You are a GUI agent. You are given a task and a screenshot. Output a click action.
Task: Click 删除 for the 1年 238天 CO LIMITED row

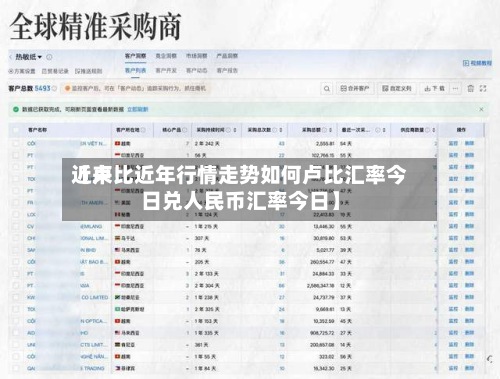pos(469,297)
